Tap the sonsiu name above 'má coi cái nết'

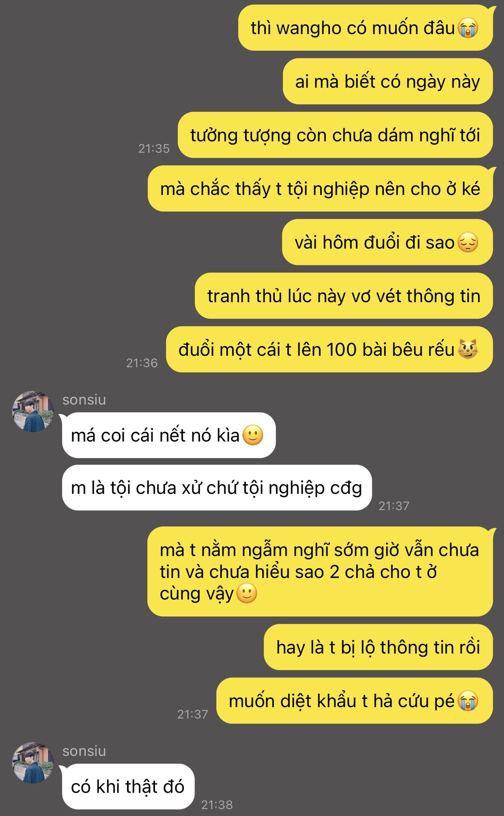point(84,399)
